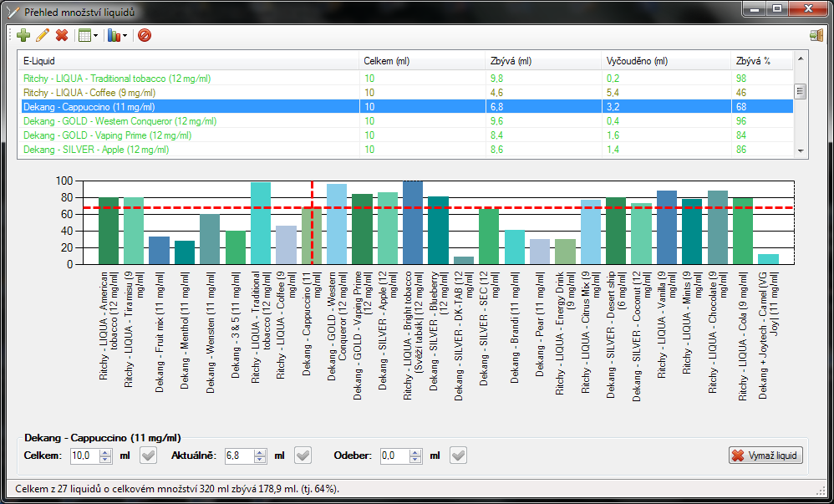Decrease Aktuálně value with down spinner
Image resolution: width=834 pixels, height=504 pixels.
tap(260, 460)
